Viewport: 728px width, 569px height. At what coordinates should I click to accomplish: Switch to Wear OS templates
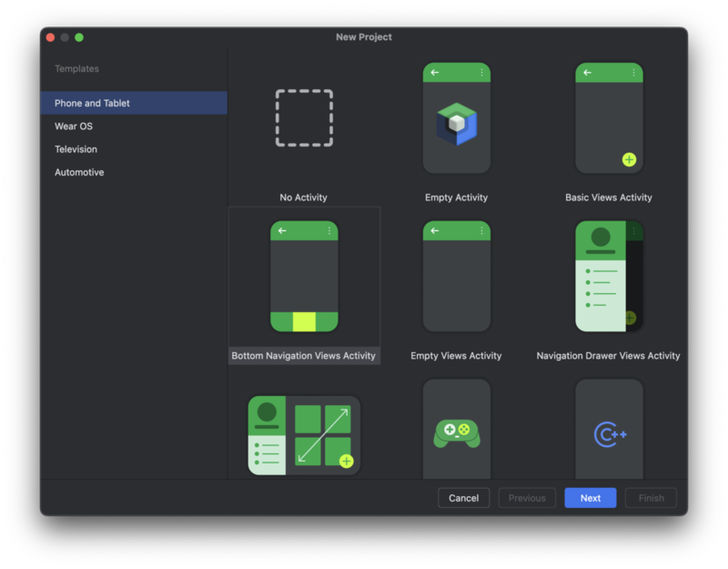coord(134,127)
